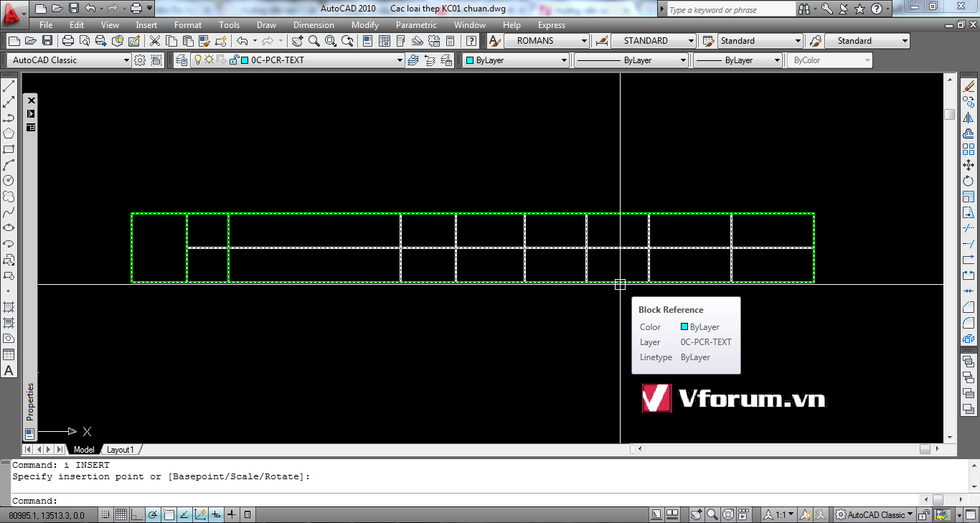Open the Express menu
This screenshot has width=980, height=523.
pyautogui.click(x=552, y=25)
